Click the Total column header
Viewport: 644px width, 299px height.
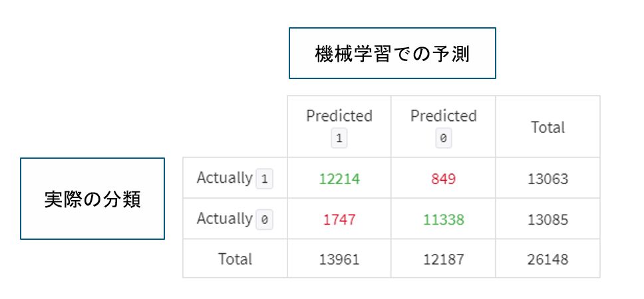coord(548,127)
